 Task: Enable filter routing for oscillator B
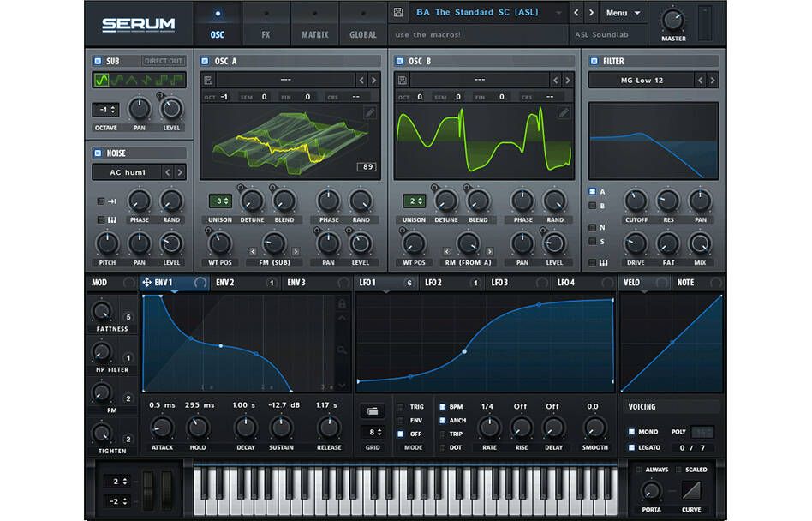point(593,206)
